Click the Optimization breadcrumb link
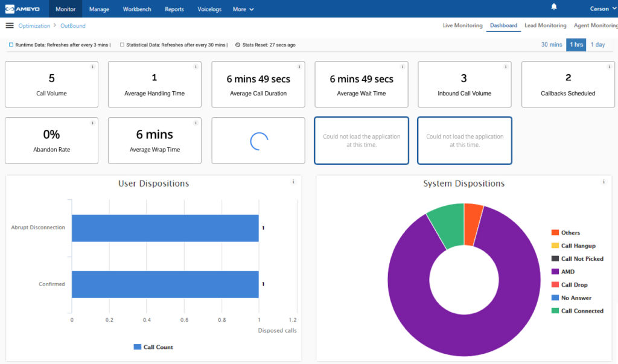 point(34,26)
